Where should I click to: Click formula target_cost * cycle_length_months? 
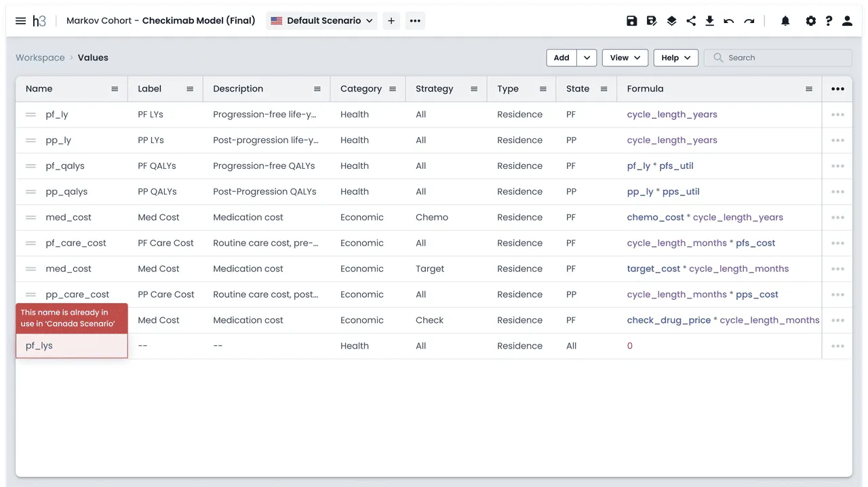click(708, 269)
